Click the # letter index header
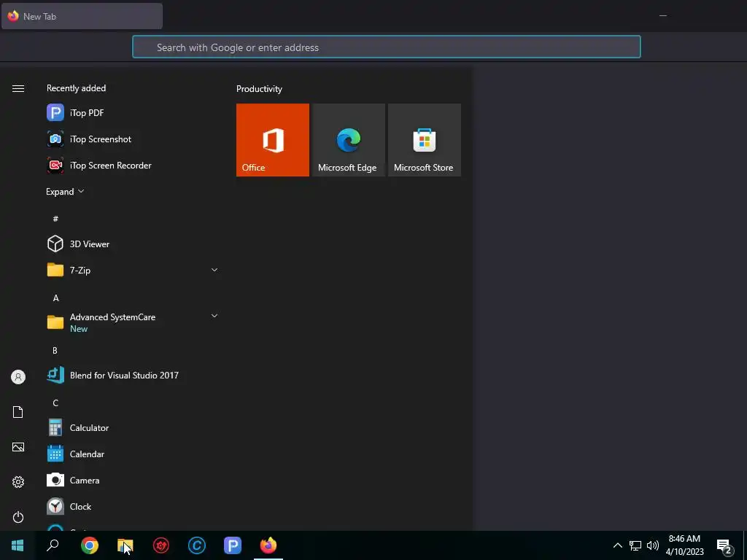The width and height of the screenshot is (747, 560). (55, 219)
